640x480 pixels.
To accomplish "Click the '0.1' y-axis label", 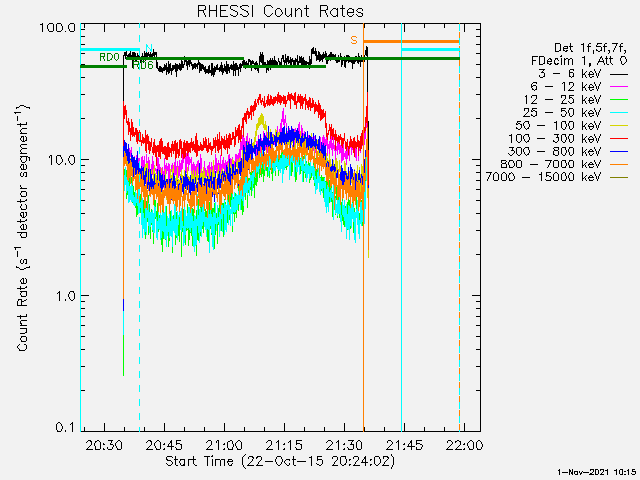I will 65,427.
